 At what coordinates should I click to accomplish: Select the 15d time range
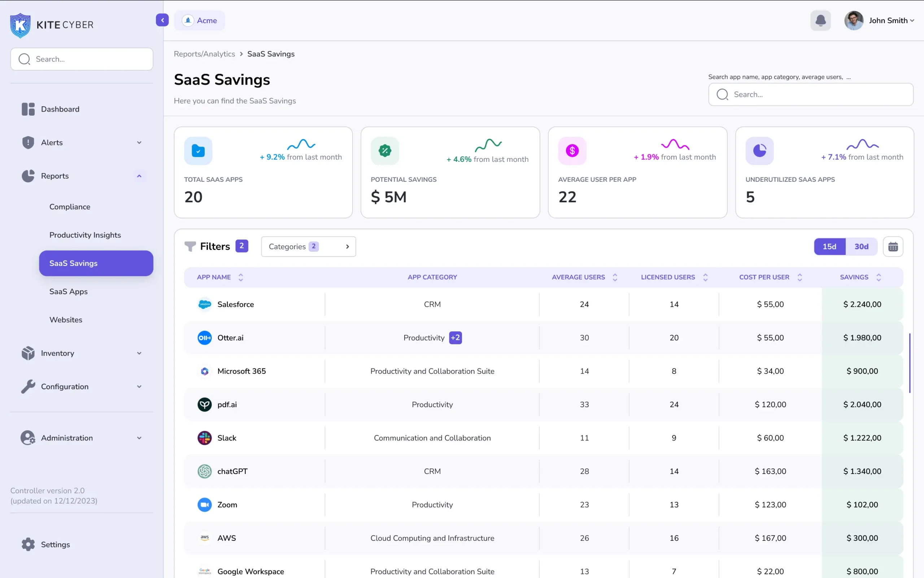coord(829,247)
